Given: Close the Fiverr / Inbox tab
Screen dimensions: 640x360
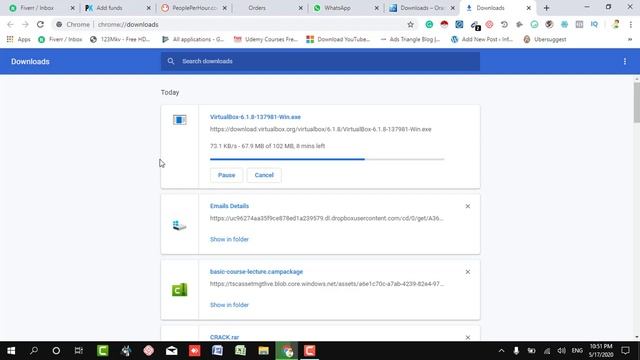Looking at the screenshot, I should [73, 8].
